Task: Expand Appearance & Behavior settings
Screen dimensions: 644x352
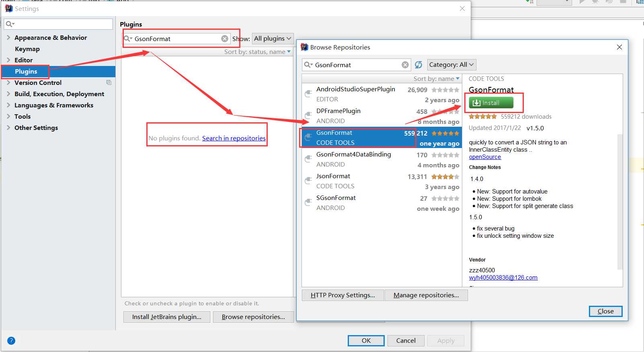Action: pyautogui.click(x=8, y=37)
